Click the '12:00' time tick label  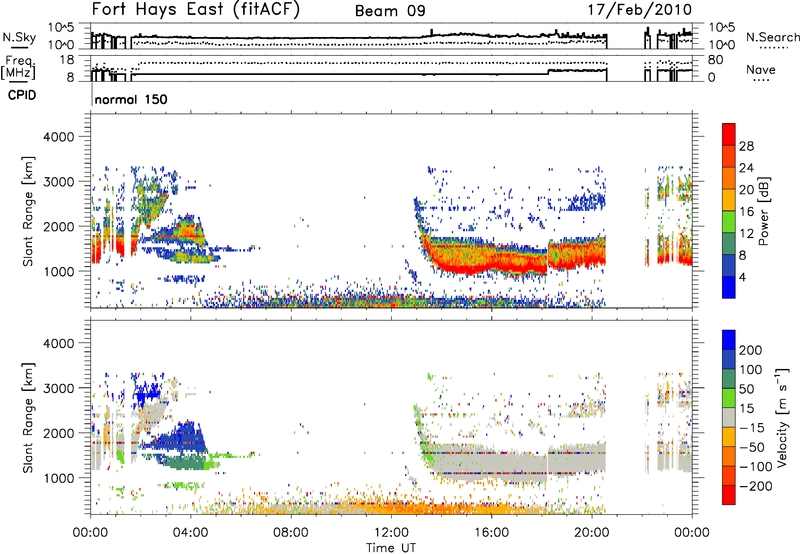391,533
